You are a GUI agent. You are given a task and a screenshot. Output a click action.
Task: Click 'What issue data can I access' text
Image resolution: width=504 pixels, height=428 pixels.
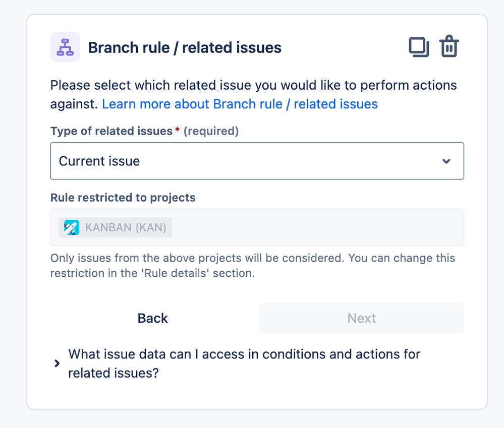[244, 363]
